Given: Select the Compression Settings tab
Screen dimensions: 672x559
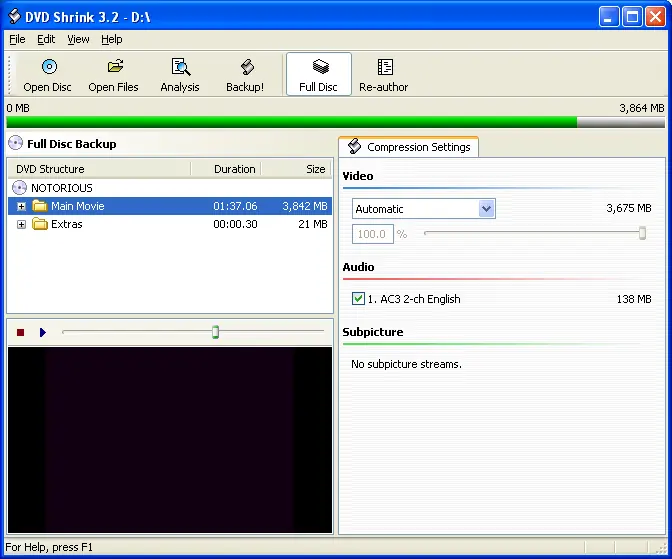Looking at the screenshot, I should (409, 147).
